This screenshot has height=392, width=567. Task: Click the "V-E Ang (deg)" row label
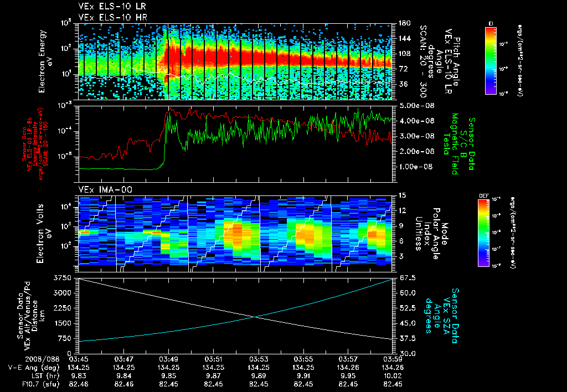pos(34,368)
